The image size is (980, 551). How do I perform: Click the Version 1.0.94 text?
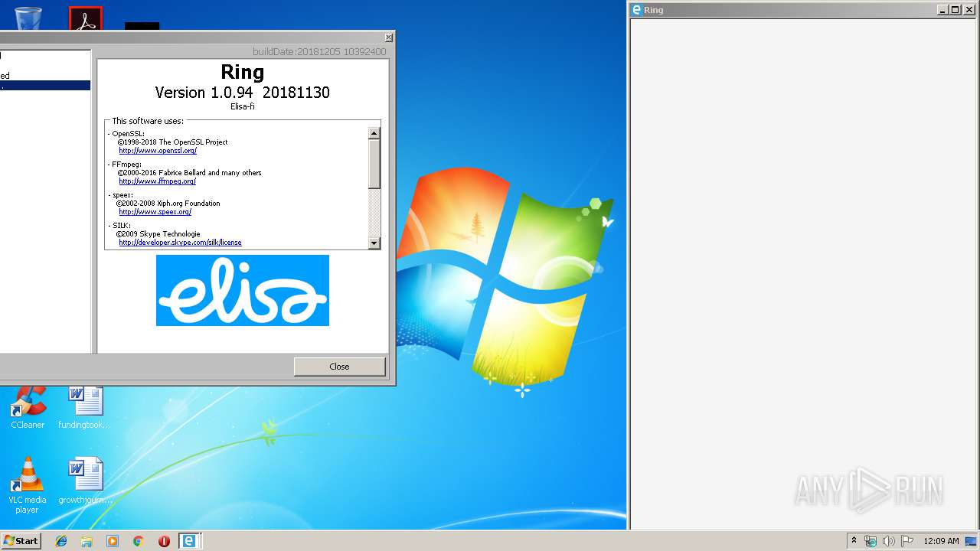[242, 93]
